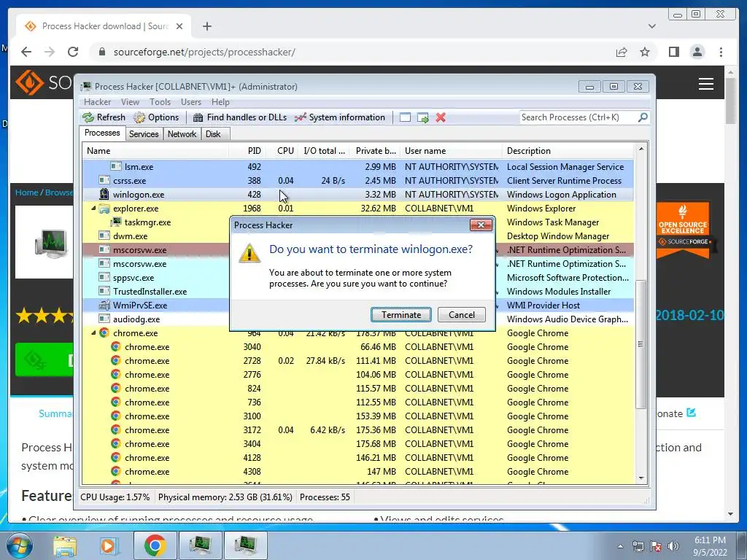Open Find handles or DLLs
Image resolution: width=747 pixels, height=560 pixels.
240,117
